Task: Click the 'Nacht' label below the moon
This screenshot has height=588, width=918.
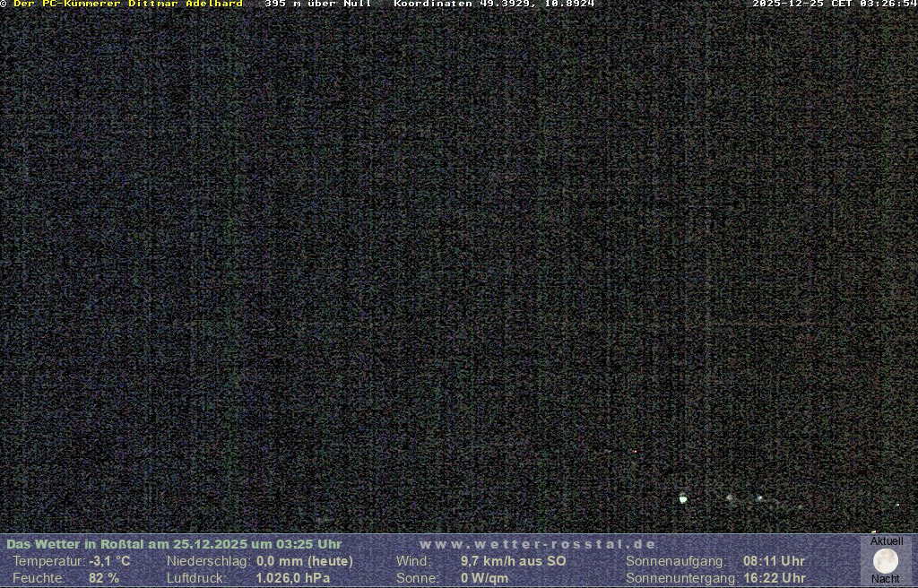Action: 885,579
